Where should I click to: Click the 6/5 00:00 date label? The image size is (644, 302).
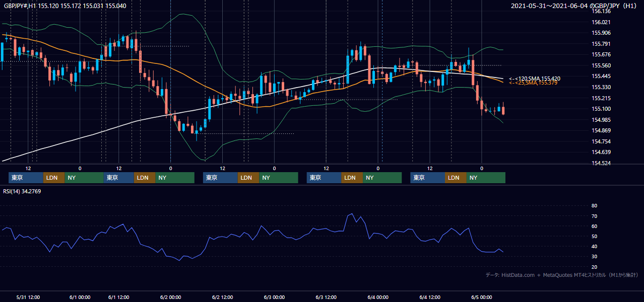pos(481,297)
